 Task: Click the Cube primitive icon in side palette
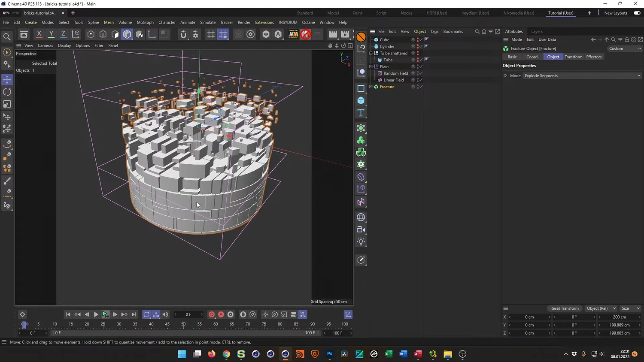coord(361,100)
